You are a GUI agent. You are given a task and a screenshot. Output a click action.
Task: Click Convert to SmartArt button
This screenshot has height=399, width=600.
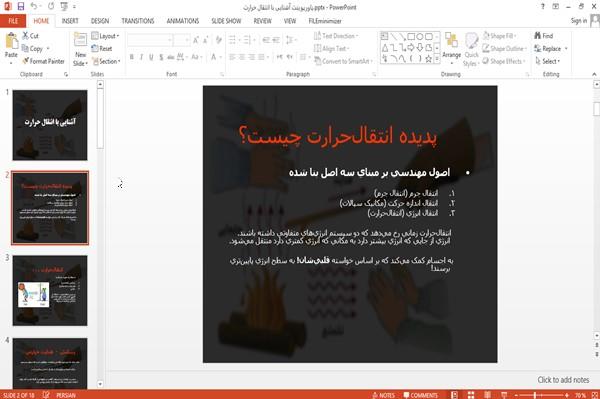click(343, 61)
